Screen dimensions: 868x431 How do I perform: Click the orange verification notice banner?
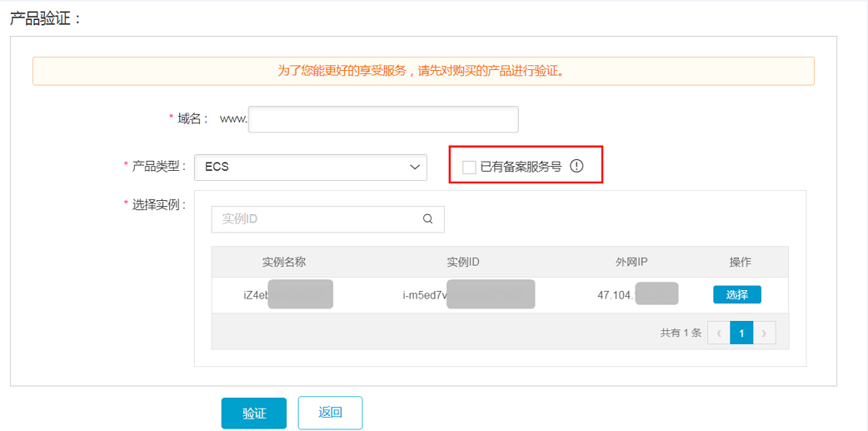(422, 71)
